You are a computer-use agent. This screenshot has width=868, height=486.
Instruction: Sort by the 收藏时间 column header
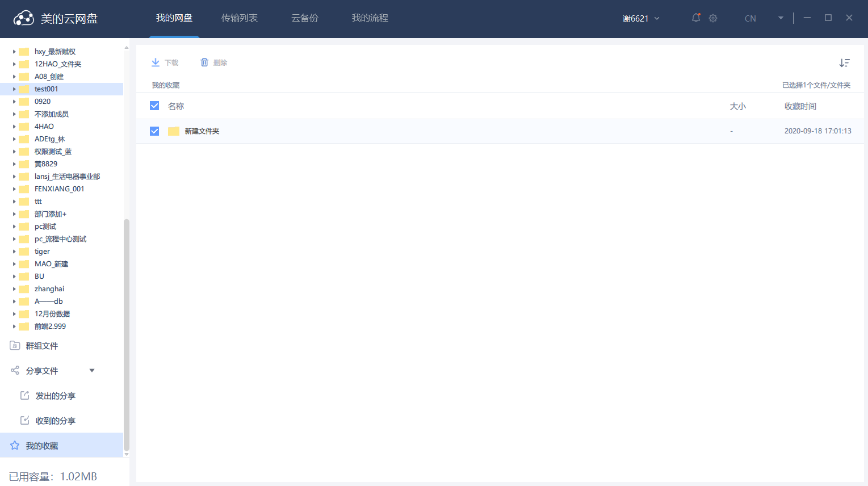point(800,106)
